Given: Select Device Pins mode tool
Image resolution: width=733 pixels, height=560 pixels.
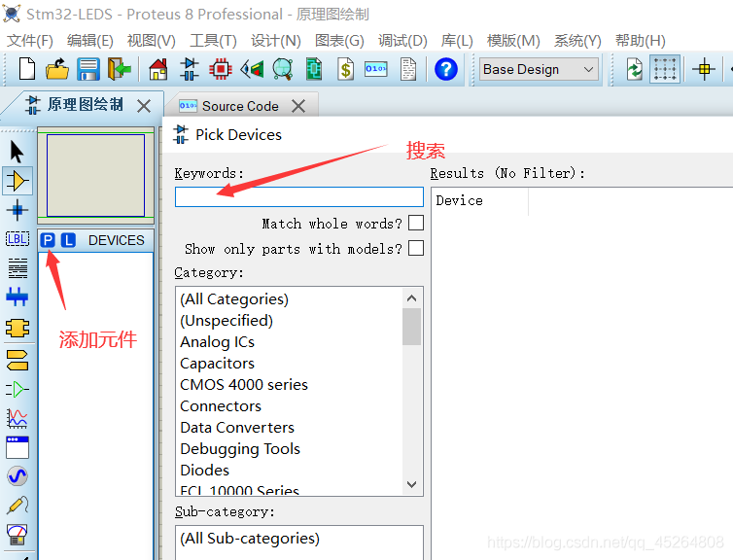Looking at the screenshot, I should tap(17, 389).
